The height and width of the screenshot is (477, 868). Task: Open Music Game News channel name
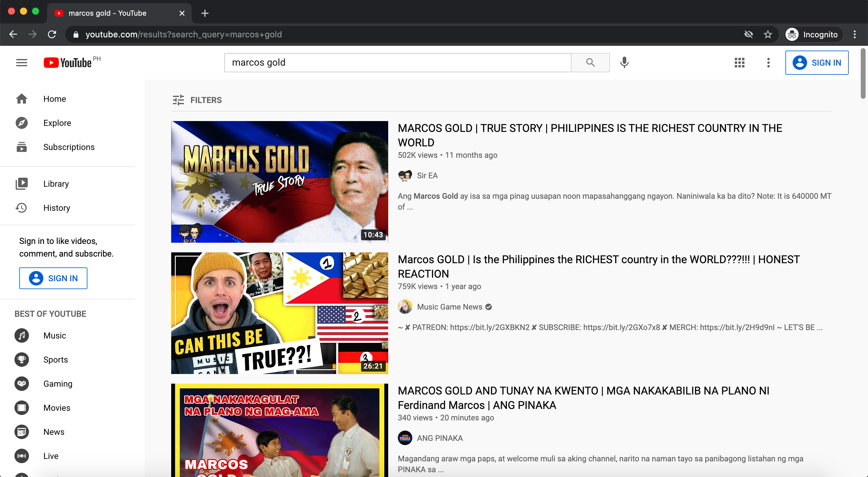click(x=449, y=307)
